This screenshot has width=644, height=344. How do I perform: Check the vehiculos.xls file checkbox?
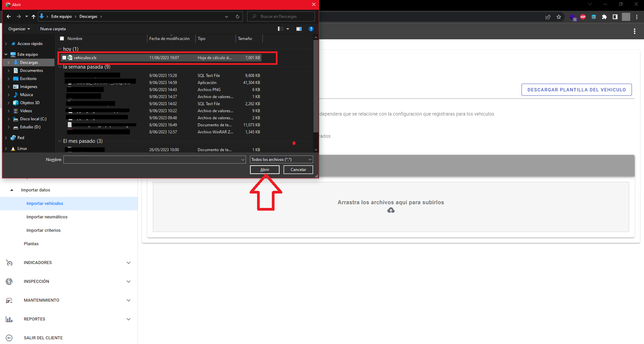tap(64, 58)
